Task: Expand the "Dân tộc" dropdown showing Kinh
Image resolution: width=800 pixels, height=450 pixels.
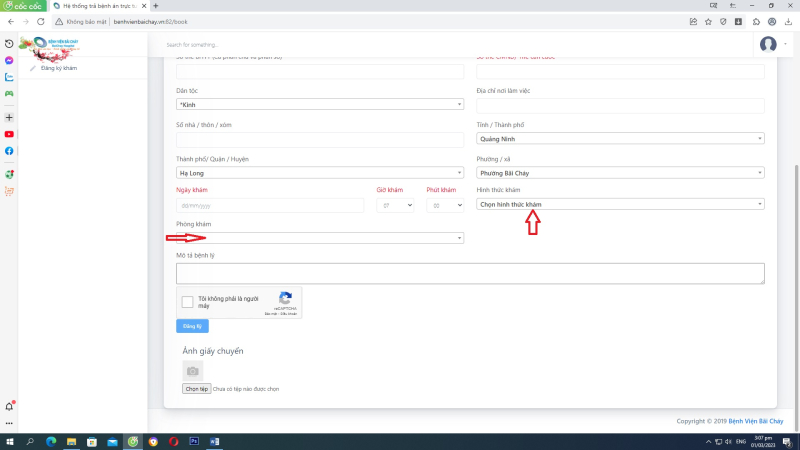Action: tap(320, 104)
